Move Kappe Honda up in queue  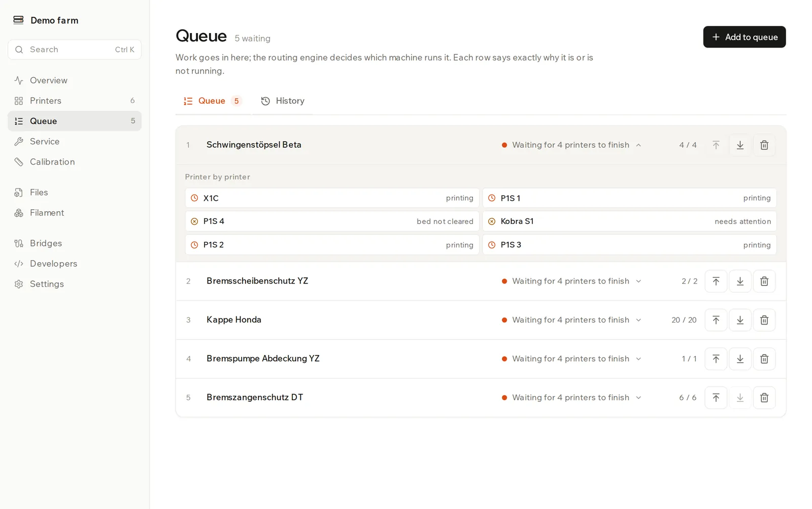point(716,320)
